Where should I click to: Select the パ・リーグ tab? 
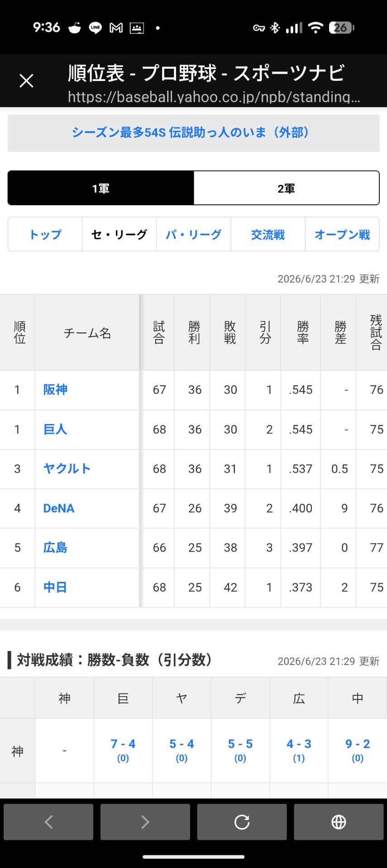(194, 234)
